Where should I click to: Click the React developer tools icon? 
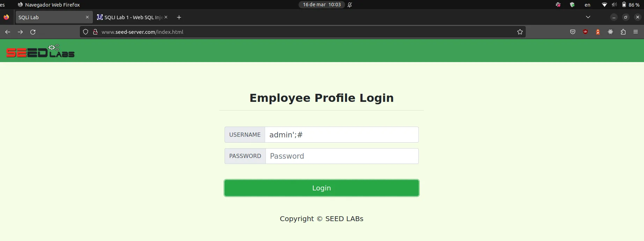click(x=610, y=32)
